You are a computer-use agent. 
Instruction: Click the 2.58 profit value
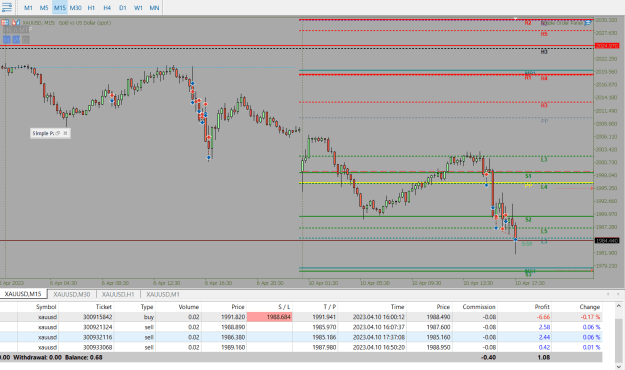click(x=544, y=327)
